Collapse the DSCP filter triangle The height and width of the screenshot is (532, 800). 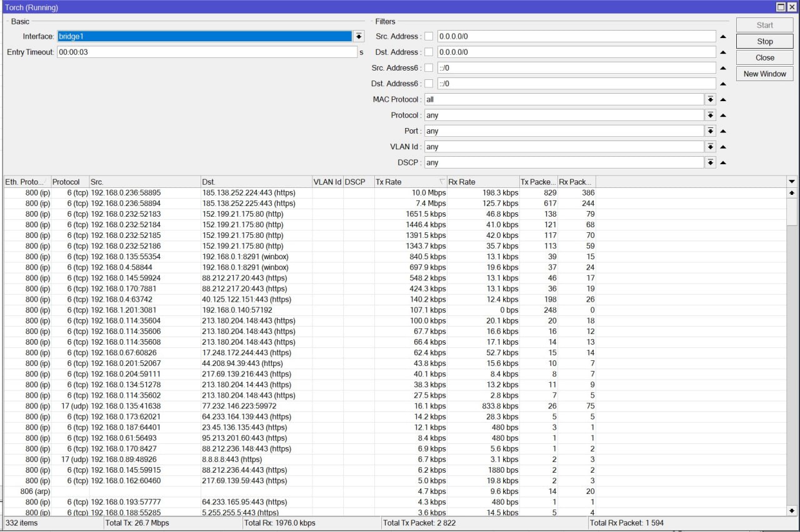723,162
